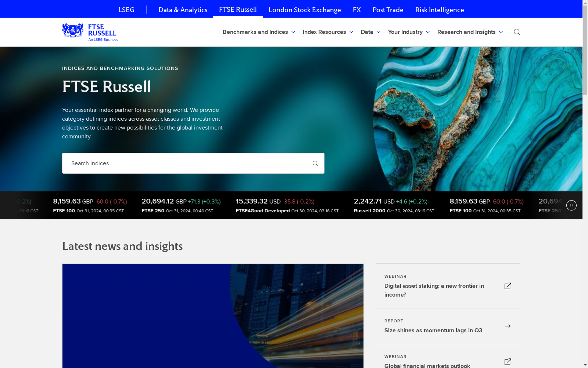This screenshot has width=588, height=368.
Task: Click the scrollbar down arrow
Action: coord(585,365)
